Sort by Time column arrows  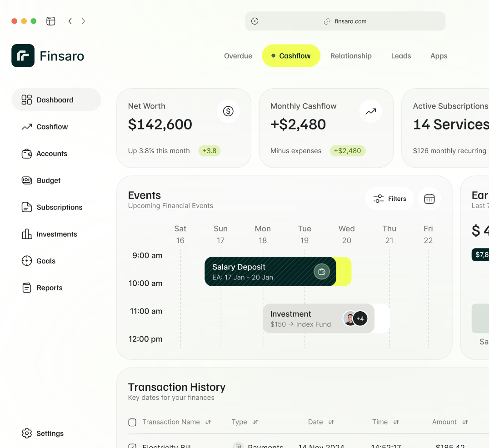click(396, 422)
